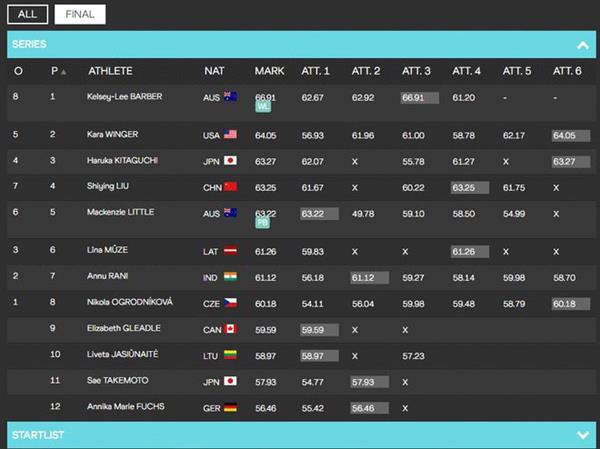Open Nikola OGRODNÍKOVÁ athlete profile

pos(130,302)
